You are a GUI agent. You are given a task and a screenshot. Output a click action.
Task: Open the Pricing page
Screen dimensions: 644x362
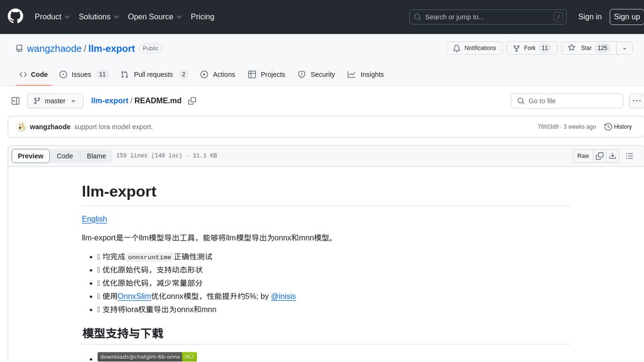tap(202, 17)
